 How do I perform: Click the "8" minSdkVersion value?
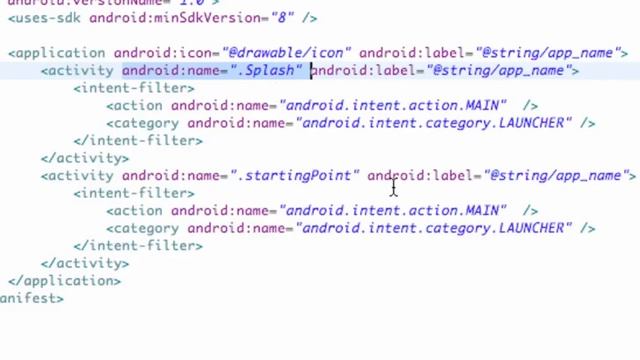pos(282,18)
